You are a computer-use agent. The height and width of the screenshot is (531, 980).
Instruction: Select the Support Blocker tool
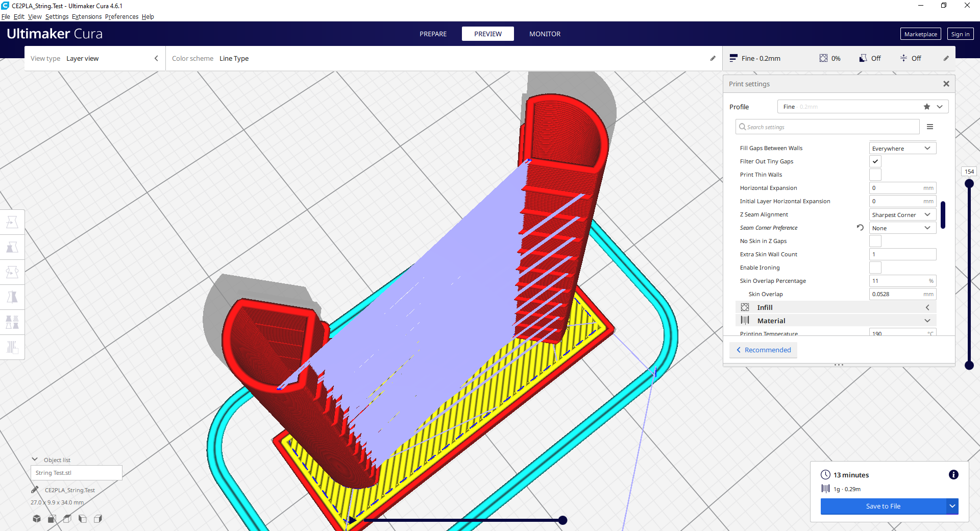[12, 347]
